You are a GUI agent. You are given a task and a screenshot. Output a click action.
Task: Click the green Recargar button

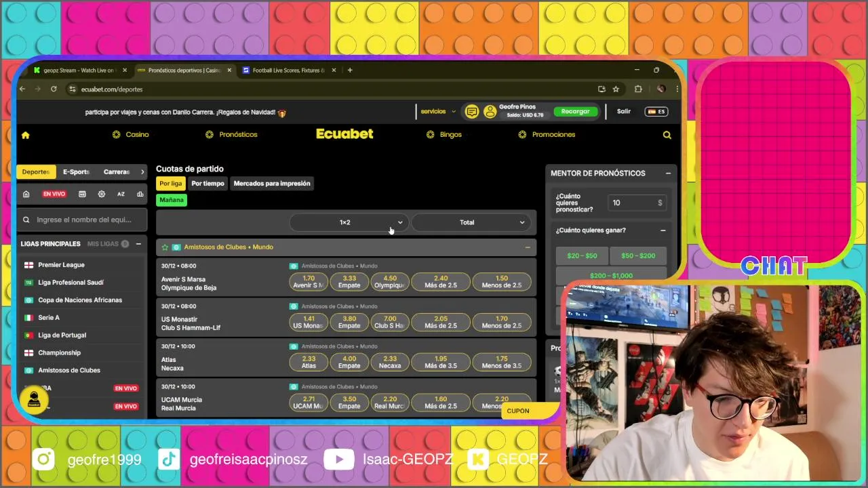tap(576, 112)
